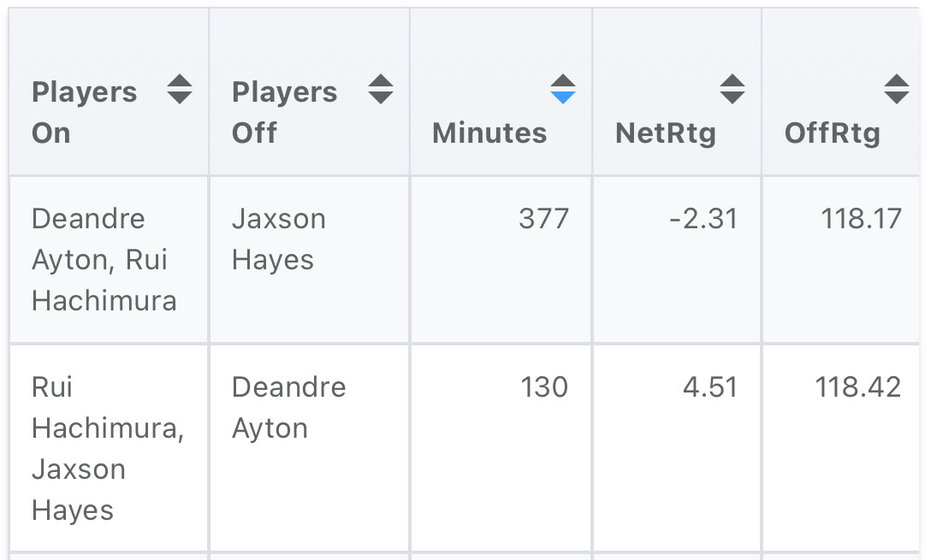Click the Rui Hachimura, Jaxson Hayes cell
The height and width of the screenshot is (560, 937).
tap(107, 448)
